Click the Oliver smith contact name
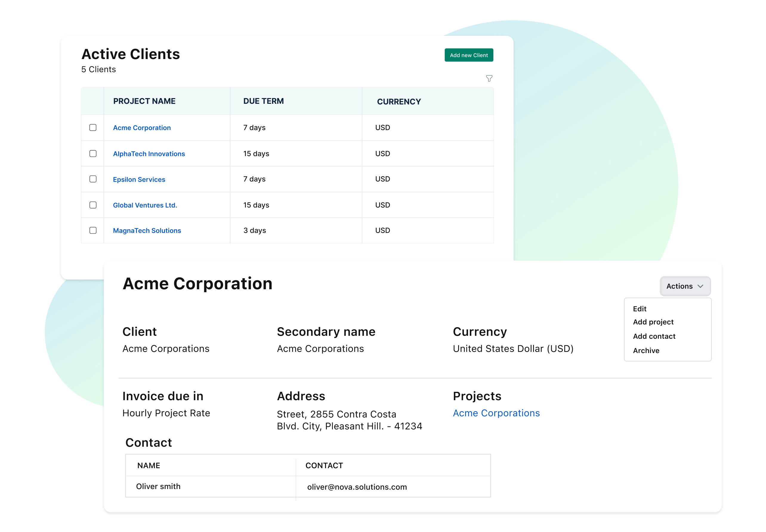The width and height of the screenshot is (766, 532). coord(158,486)
